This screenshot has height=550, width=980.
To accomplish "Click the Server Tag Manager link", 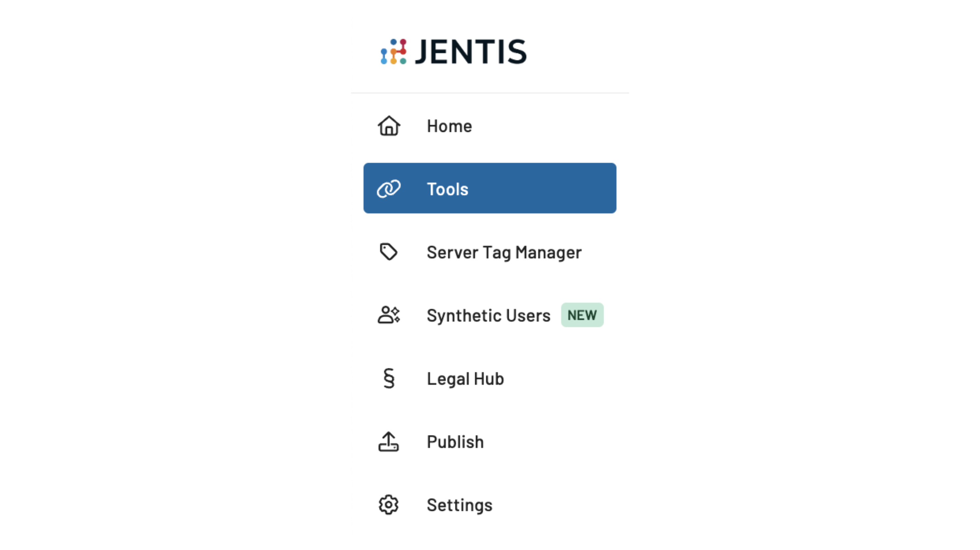I will click(504, 251).
